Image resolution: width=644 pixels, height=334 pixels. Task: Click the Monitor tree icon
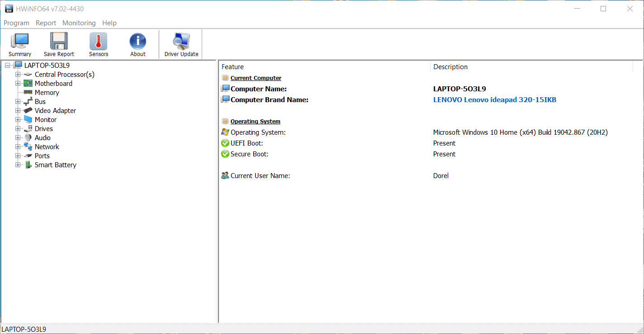(x=28, y=120)
